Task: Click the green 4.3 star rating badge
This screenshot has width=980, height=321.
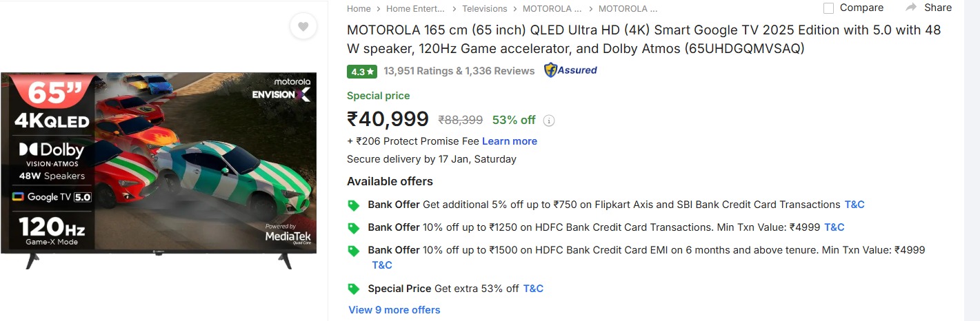Action: click(362, 71)
